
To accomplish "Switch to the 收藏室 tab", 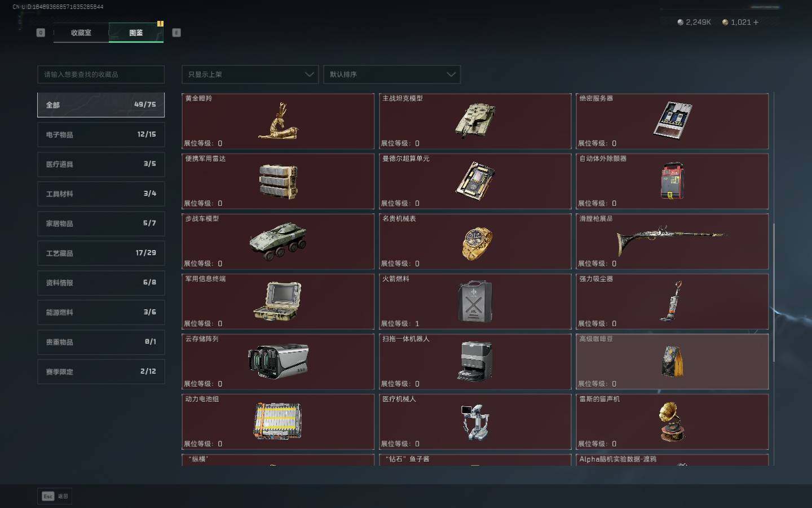I will click(81, 33).
